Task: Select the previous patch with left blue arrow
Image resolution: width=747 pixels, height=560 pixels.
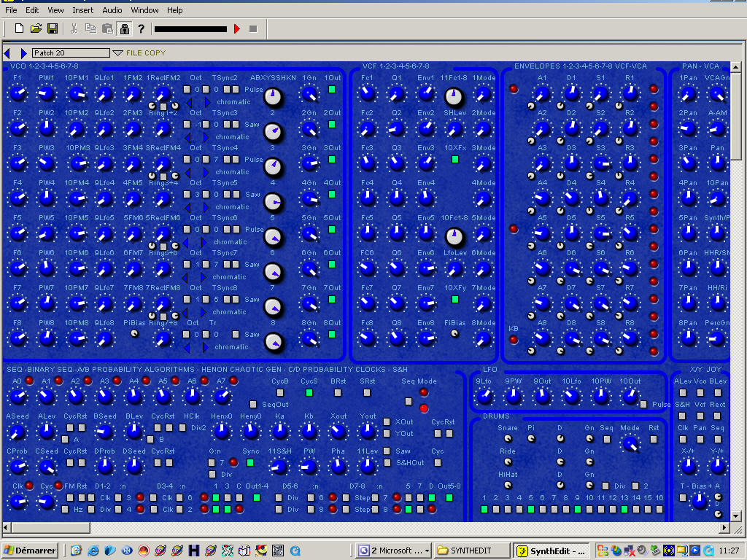Action: pyautogui.click(x=7, y=53)
